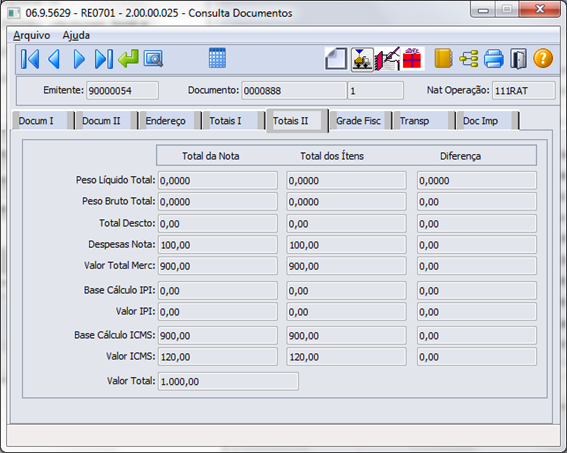Go to previous record arrow icon
The image size is (567, 453).
pyautogui.click(x=54, y=59)
